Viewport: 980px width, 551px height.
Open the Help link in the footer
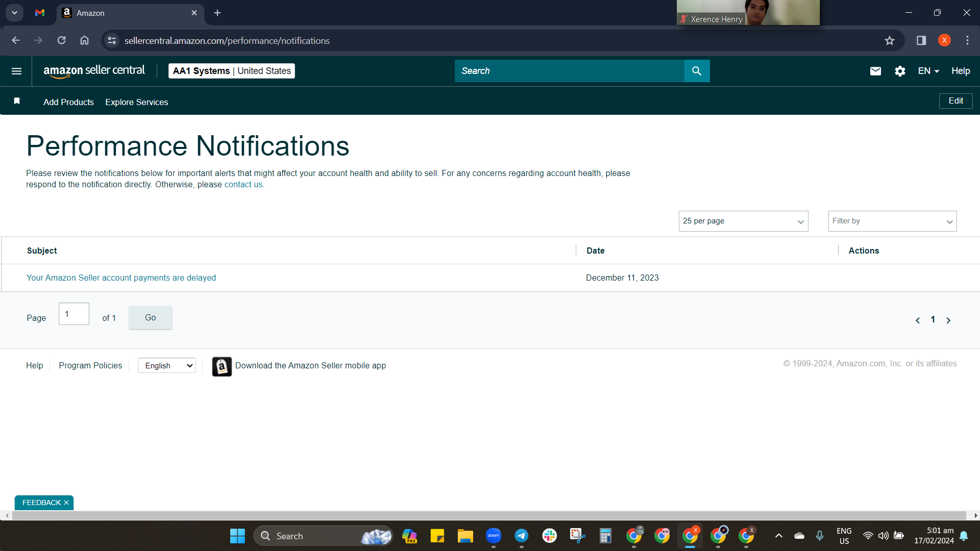click(x=34, y=365)
